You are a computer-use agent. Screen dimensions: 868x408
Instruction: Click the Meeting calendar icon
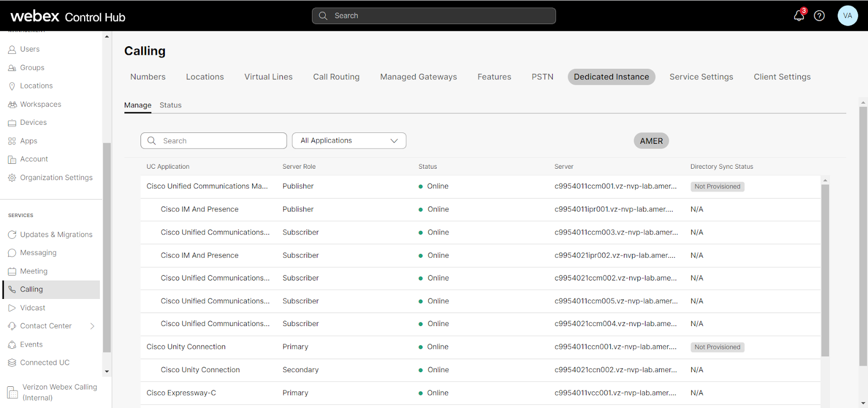point(12,271)
